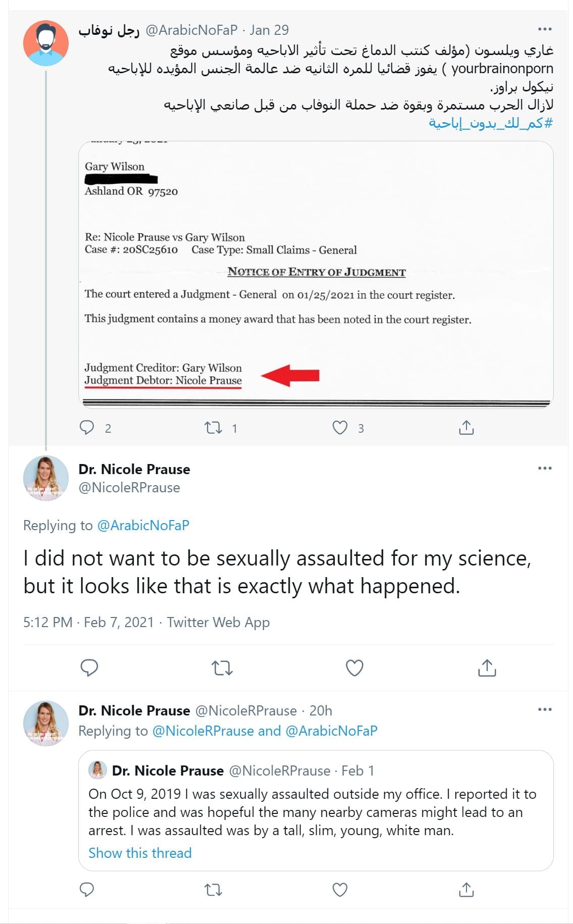573x924 pixels.
Task: Open the Arabic hashtag link
Action: point(491,123)
